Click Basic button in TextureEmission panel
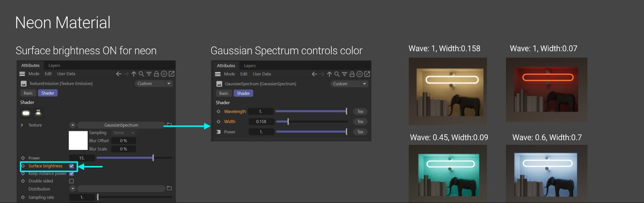Screen dimensions: 644x203 (28, 93)
